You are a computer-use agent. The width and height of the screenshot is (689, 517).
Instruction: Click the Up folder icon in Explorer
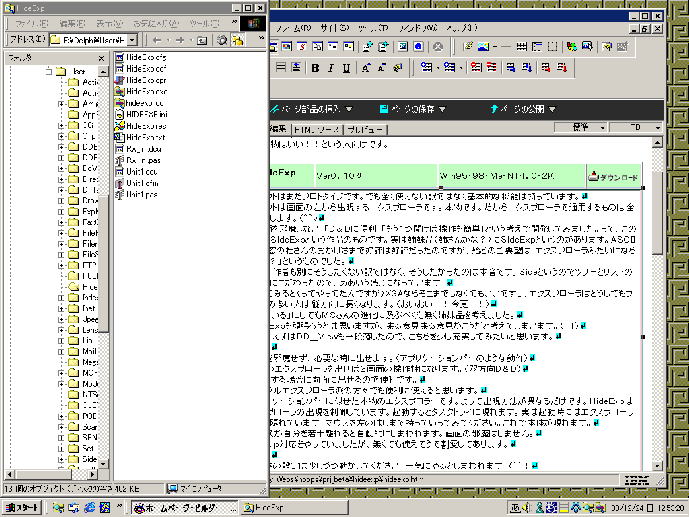click(x=202, y=40)
